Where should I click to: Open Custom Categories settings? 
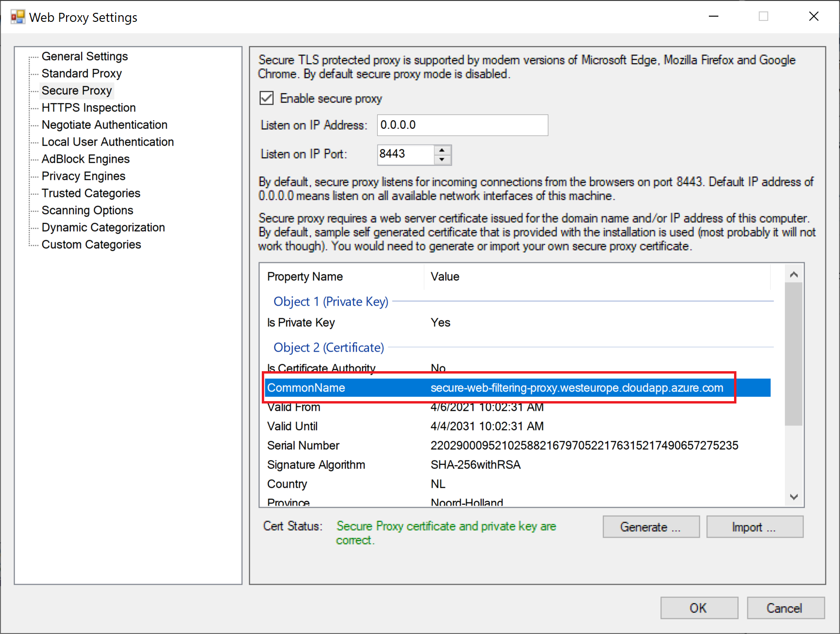coord(91,244)
